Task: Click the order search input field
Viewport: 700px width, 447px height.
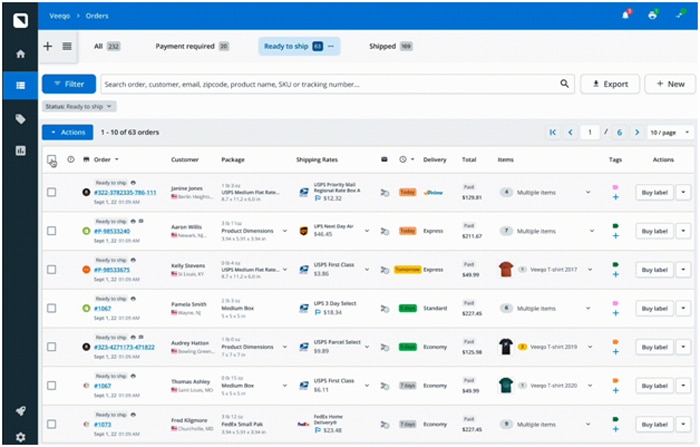Action: pos(330,84)
